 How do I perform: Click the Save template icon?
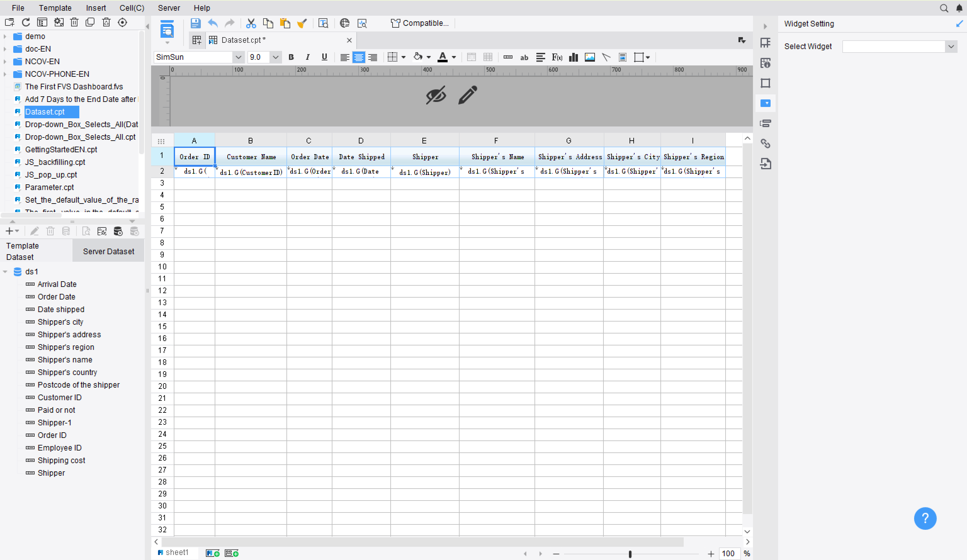pyautogui.click(x=195, y=23)
